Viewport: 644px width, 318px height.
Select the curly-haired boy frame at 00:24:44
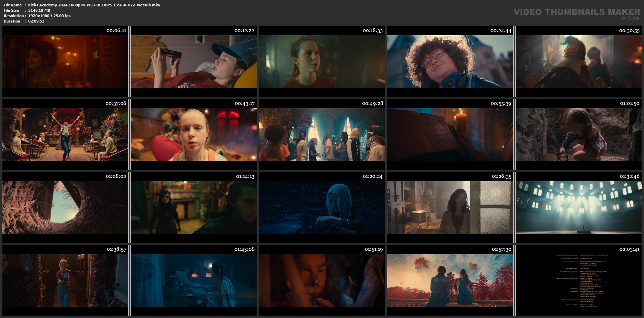click(x=450, y=62)
